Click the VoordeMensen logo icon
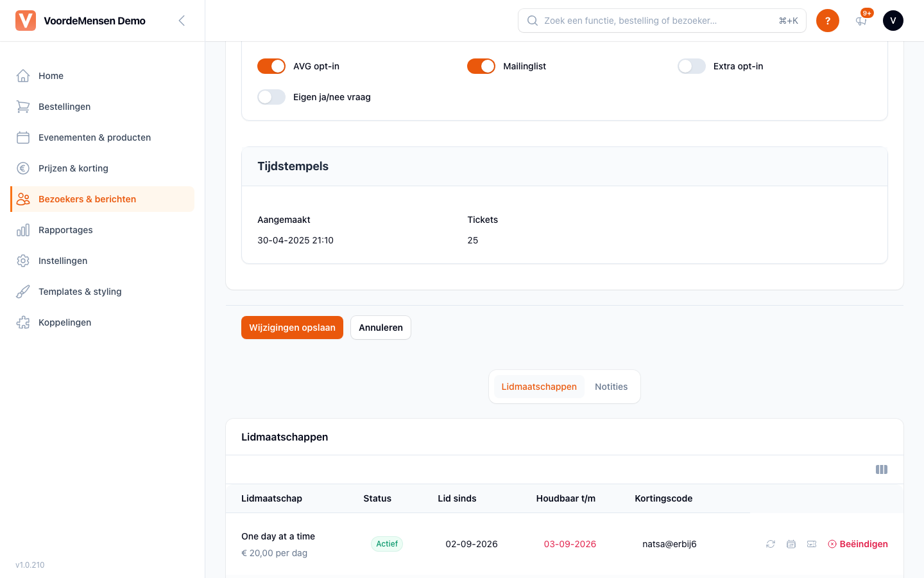 (26, 21)
